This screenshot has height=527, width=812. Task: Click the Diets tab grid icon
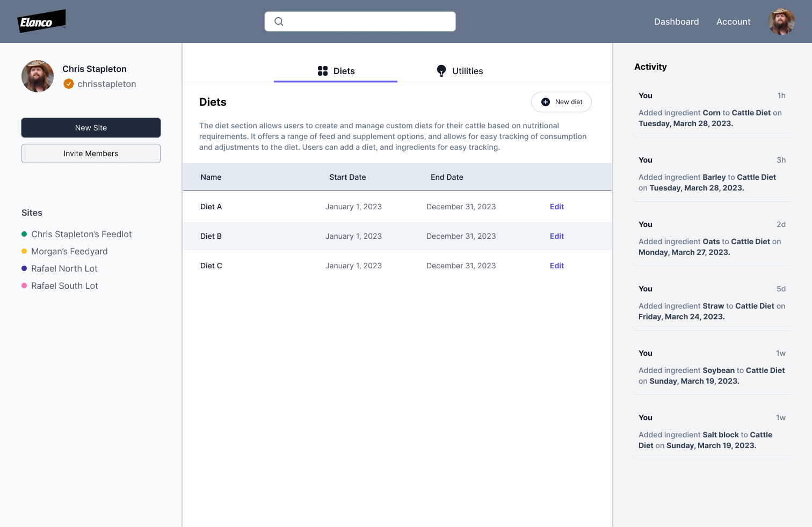(x=323, y=71)
